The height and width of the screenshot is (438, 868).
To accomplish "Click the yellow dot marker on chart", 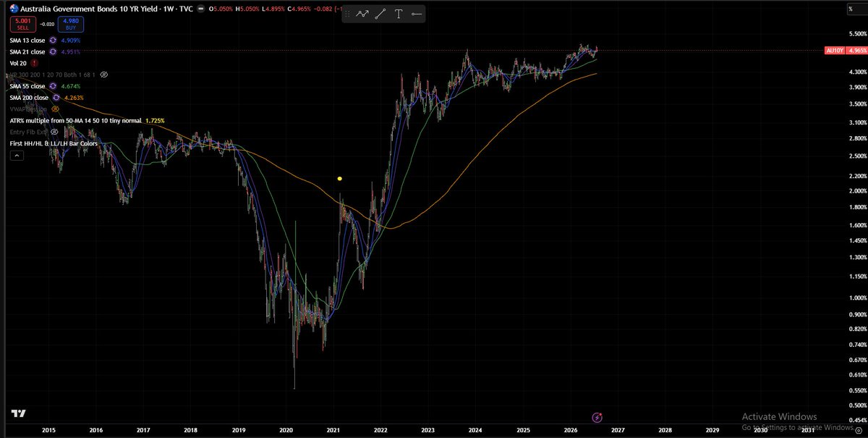I will [x=340, y=178].
